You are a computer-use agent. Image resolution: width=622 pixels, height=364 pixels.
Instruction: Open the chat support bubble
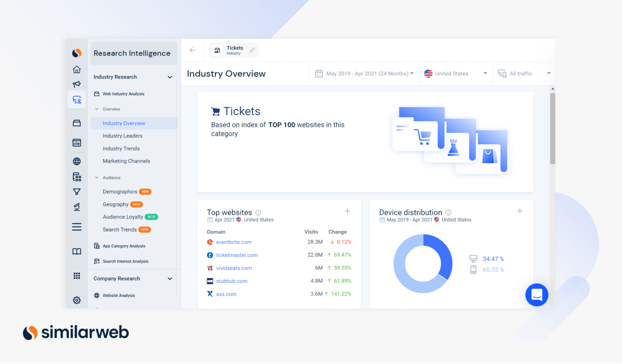(x=537, y=295)
